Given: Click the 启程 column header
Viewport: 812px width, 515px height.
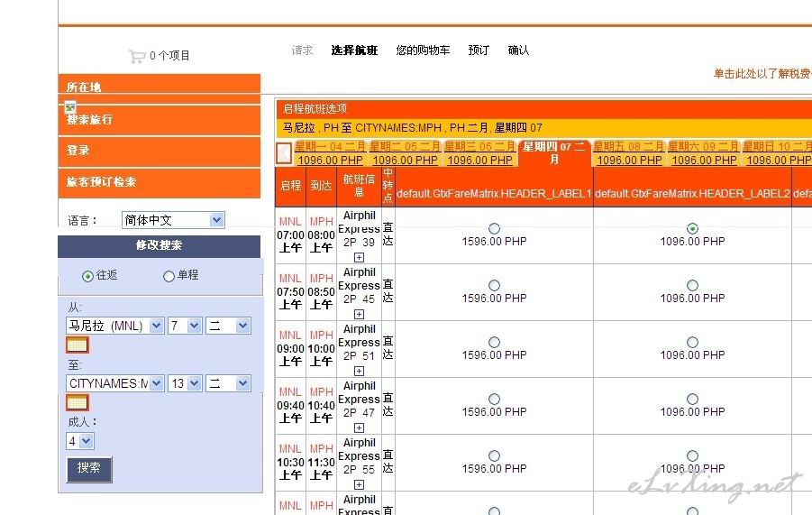Looking at the screenshot, I should (290, 186).
